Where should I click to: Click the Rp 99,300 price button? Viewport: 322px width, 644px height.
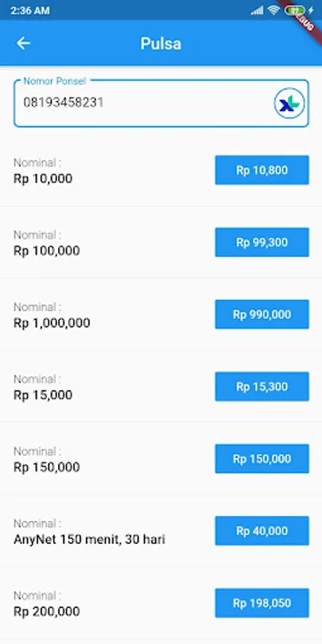pos(262,243)
